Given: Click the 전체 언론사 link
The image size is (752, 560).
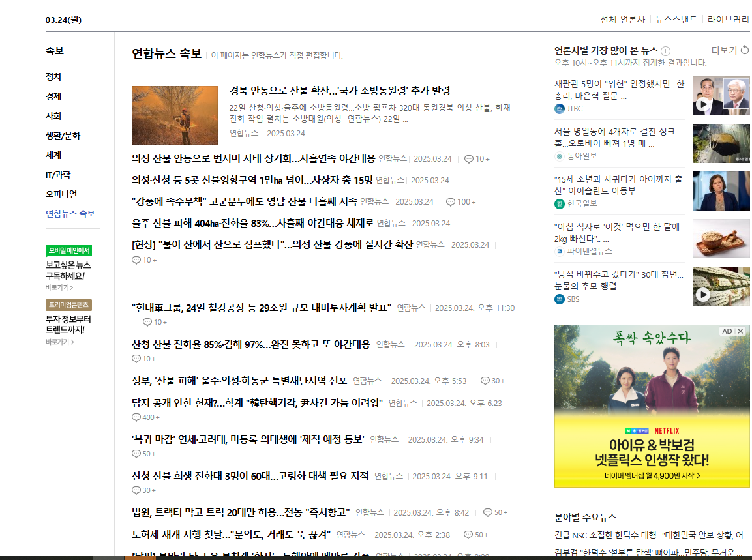Looking at the screenshot, I should tap(622, 19).
